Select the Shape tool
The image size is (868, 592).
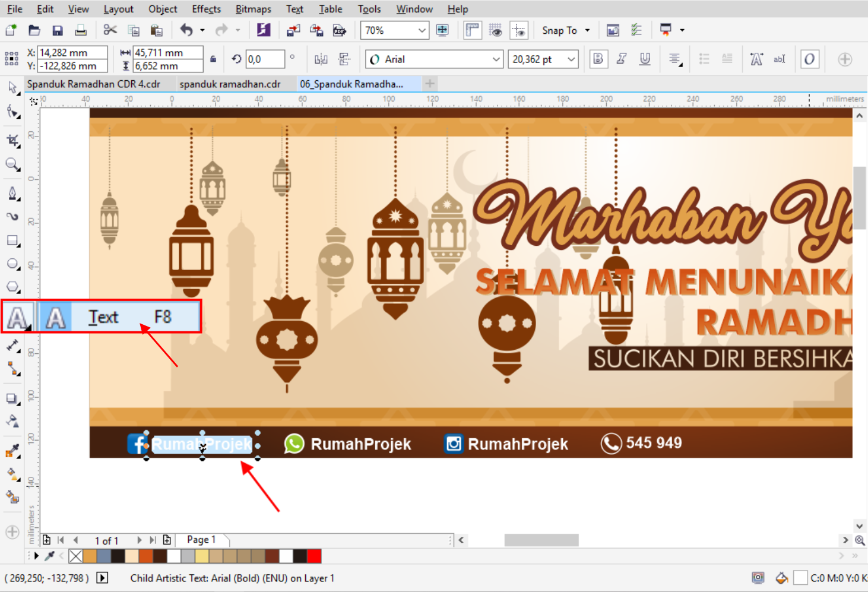(x=12, y=111)
